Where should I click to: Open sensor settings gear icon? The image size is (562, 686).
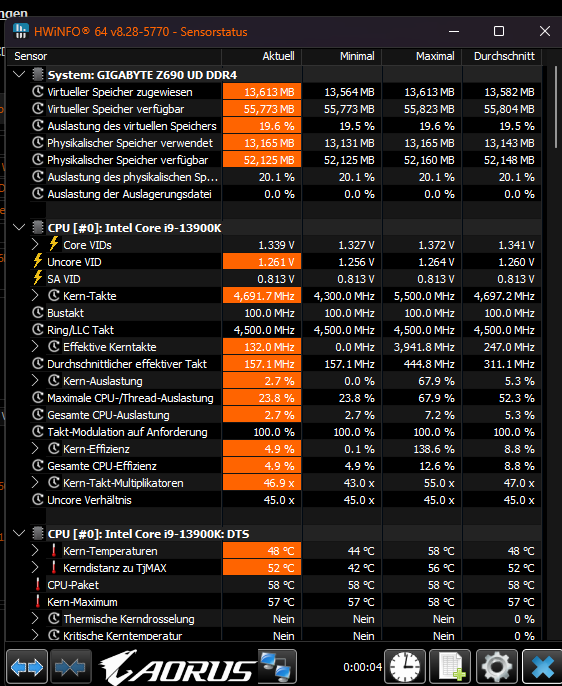coord(496,667)
